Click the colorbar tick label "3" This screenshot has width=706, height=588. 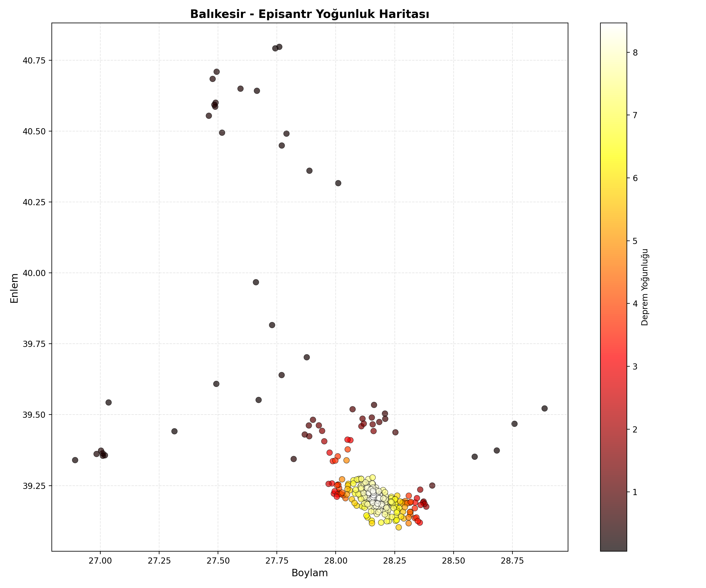tap(635, 367)
